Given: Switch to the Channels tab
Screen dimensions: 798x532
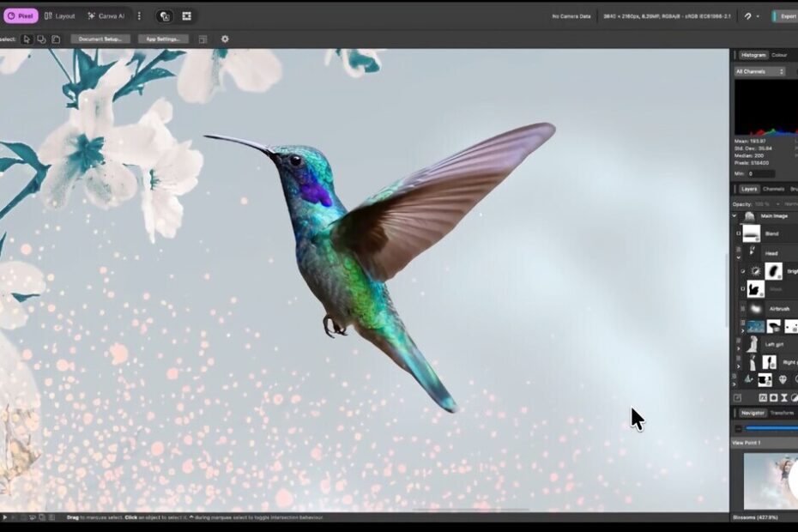Looking at the screenshot, I should point(773,189).
